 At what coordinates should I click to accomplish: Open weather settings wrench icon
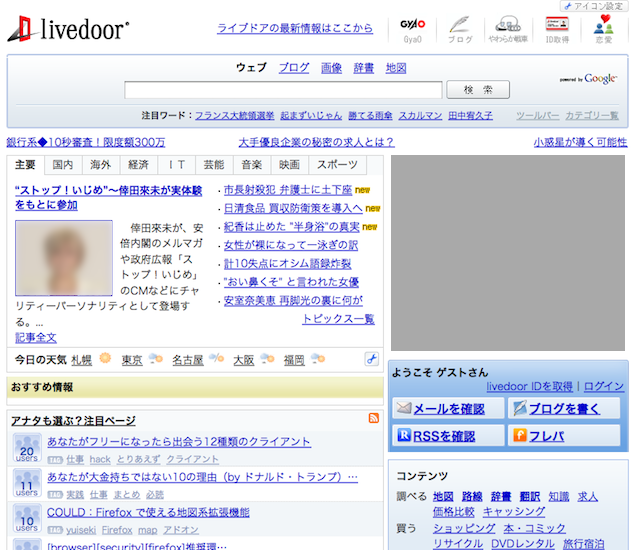tap(372, 359)
